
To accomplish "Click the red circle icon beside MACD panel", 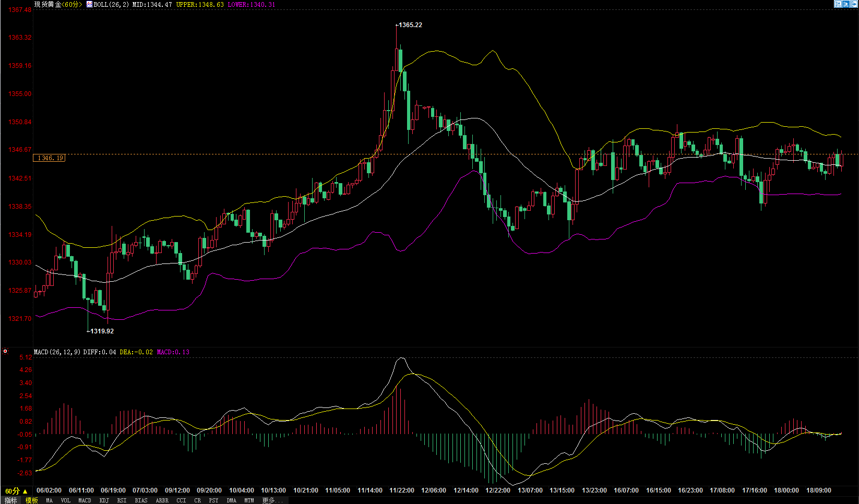I will 5,352.
